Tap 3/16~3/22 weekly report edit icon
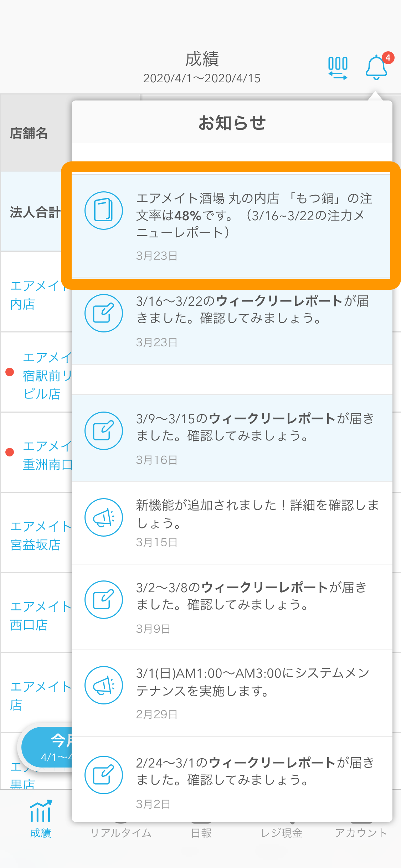 pos(104,313)
